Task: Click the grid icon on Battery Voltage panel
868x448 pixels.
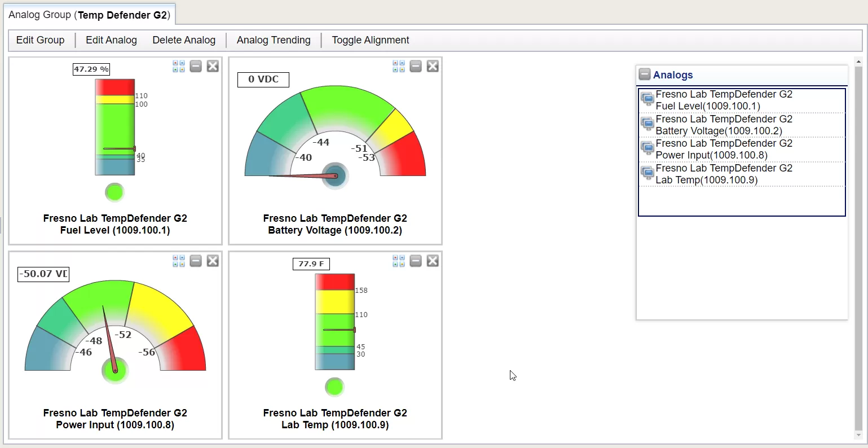Action: coord(399,67)
